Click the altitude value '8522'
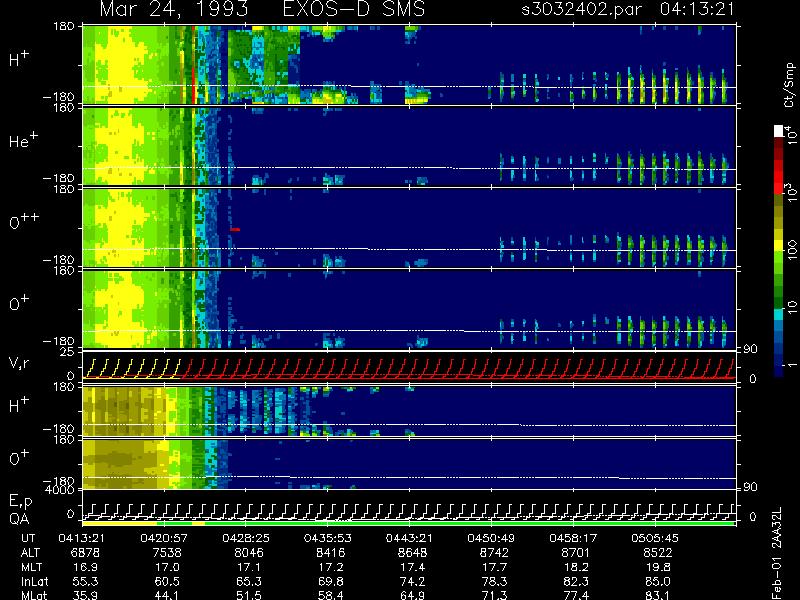800x600 pixels. click(658, 553)
